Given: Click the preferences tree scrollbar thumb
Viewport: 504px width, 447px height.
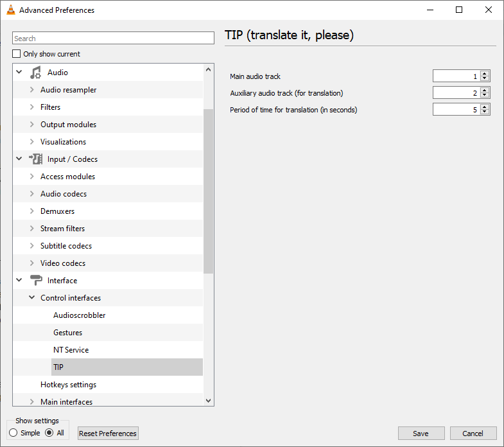Looking at the screenshot, I should [208, 191].
